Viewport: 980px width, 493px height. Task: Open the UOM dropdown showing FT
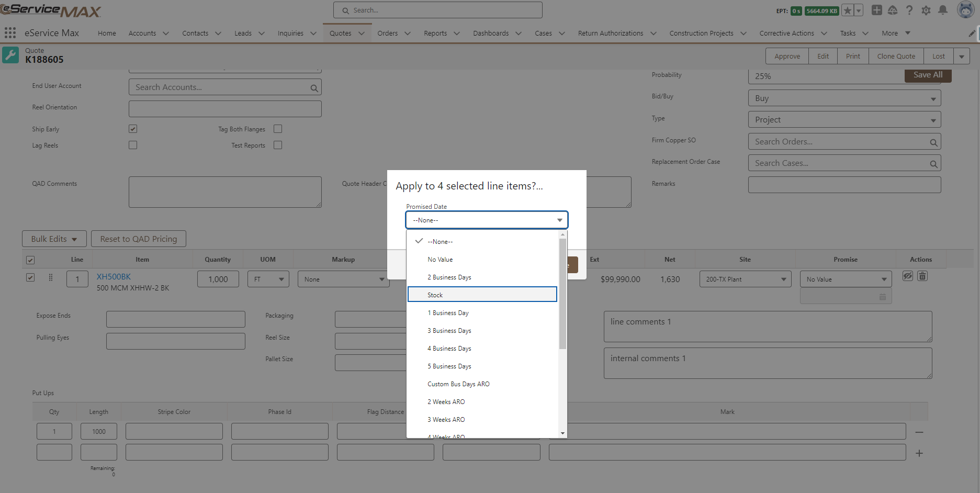(268, 279)
